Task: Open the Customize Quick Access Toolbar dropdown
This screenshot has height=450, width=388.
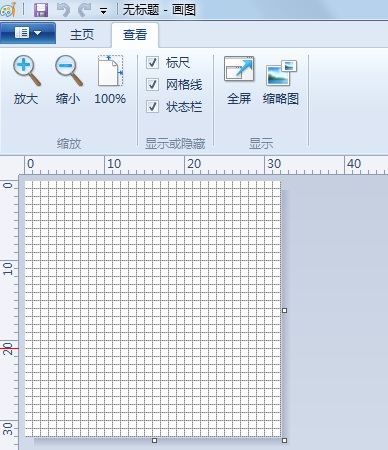Action: click(104, 11)
